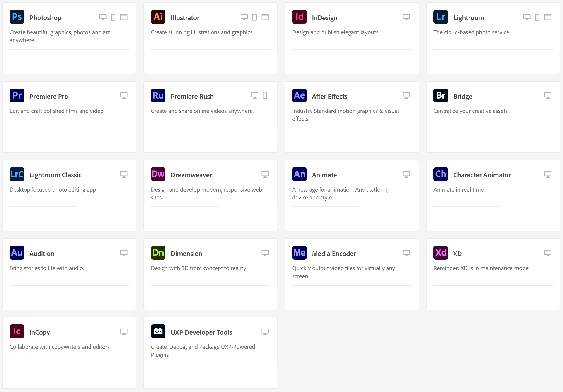Viewport: 563px width, 392px height.
Task: Click 'Desktop focused photo editing app' text
Action: tap(53, 190)
